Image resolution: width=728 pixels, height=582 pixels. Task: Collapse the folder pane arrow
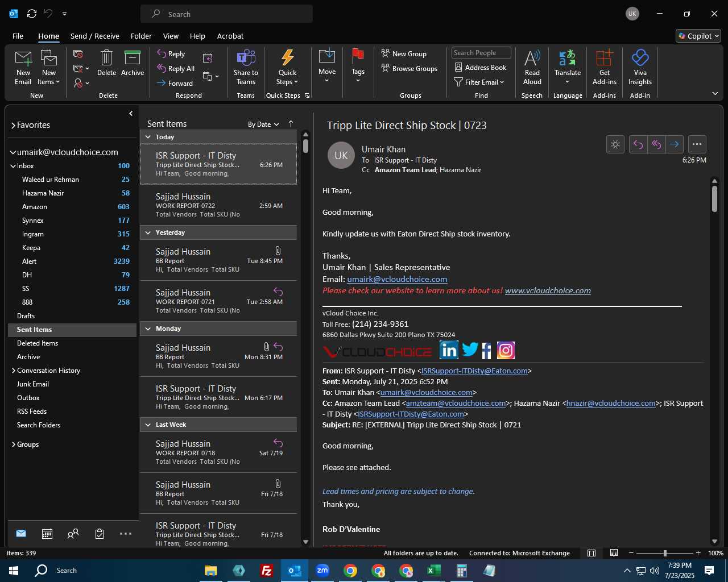click(x=131, y=114)
